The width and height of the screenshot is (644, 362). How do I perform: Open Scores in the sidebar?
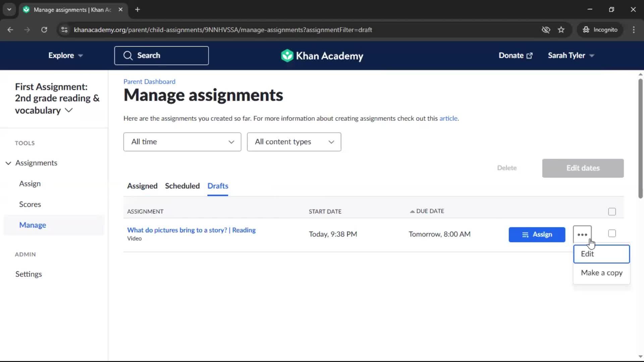click(30, 204)
